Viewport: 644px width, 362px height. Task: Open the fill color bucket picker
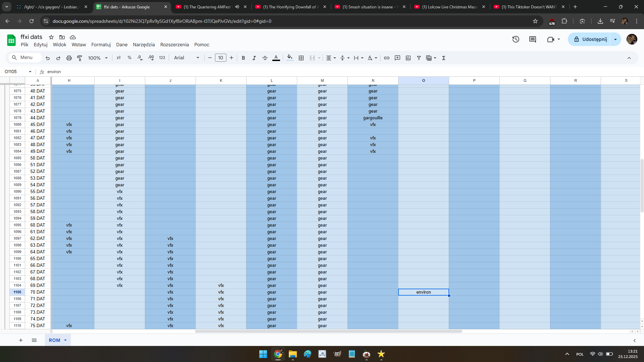[x=290, y=58]
